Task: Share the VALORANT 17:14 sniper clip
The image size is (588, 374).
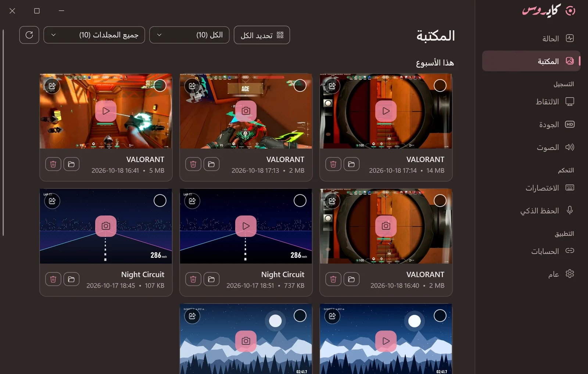Action: (x=332, y=86)
